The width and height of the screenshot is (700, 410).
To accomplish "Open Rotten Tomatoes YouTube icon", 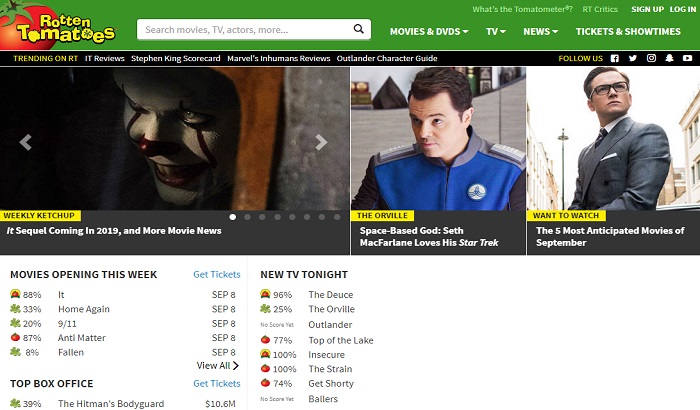I will pyautogui.click(x=688, y=58).
